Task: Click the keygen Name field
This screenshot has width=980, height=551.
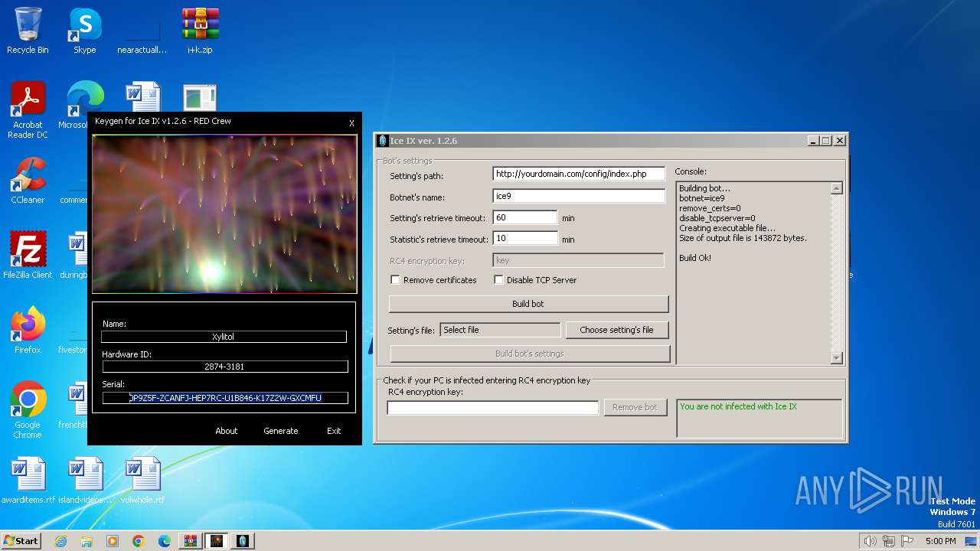Action: (224, 337)
